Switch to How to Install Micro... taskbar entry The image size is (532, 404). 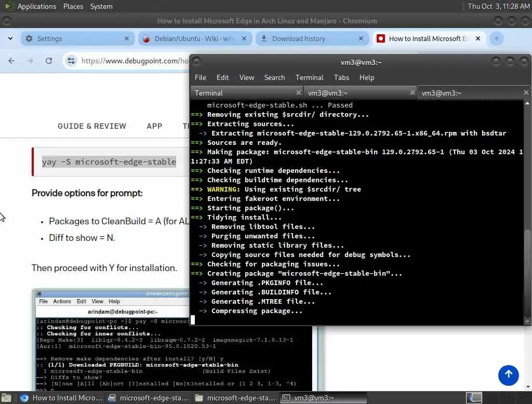(x=61, y=398)
